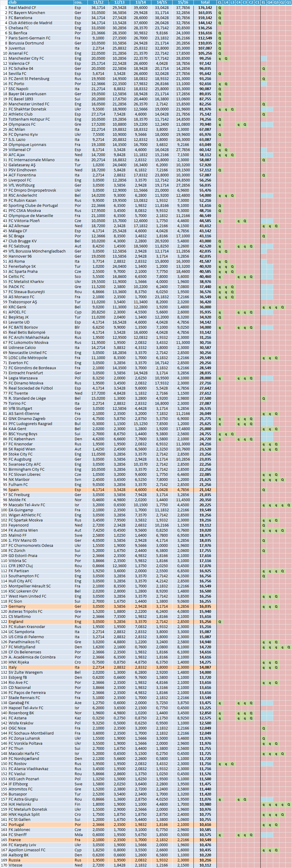Select the 'FC Sheriff' club cell

pyautogui.click(x=41, y=835)
